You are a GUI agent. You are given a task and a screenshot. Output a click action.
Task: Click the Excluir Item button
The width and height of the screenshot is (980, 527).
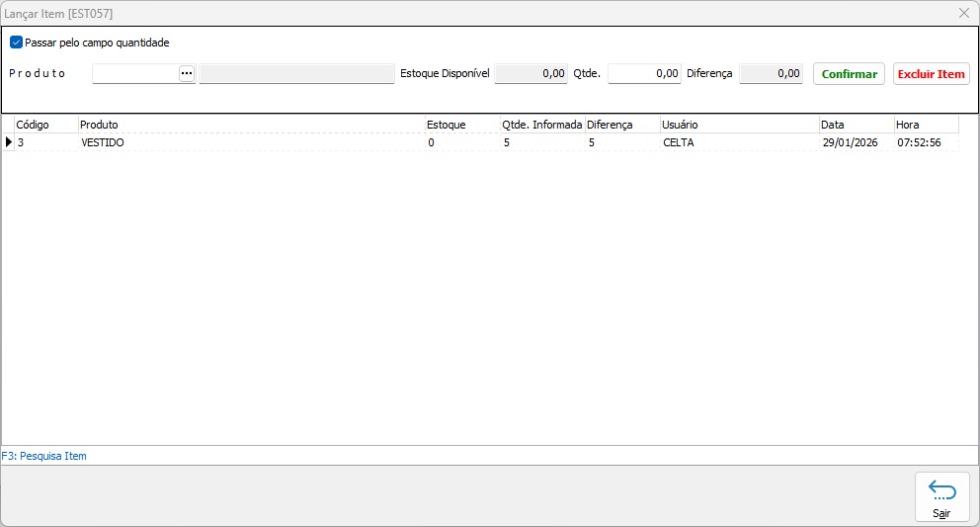point(931,74)
